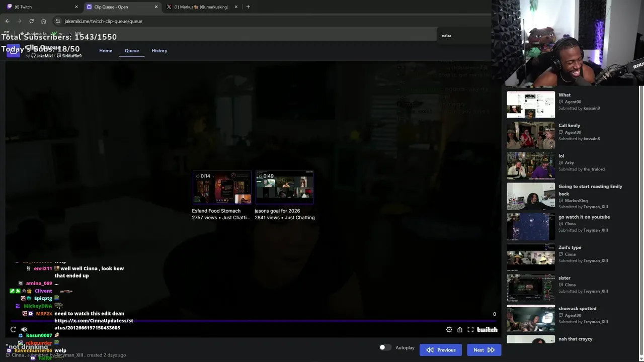The width and height of the screenshot is (644, 362).
Task: Click the 'go watch it on youtube' title
Action: point(584,217)
